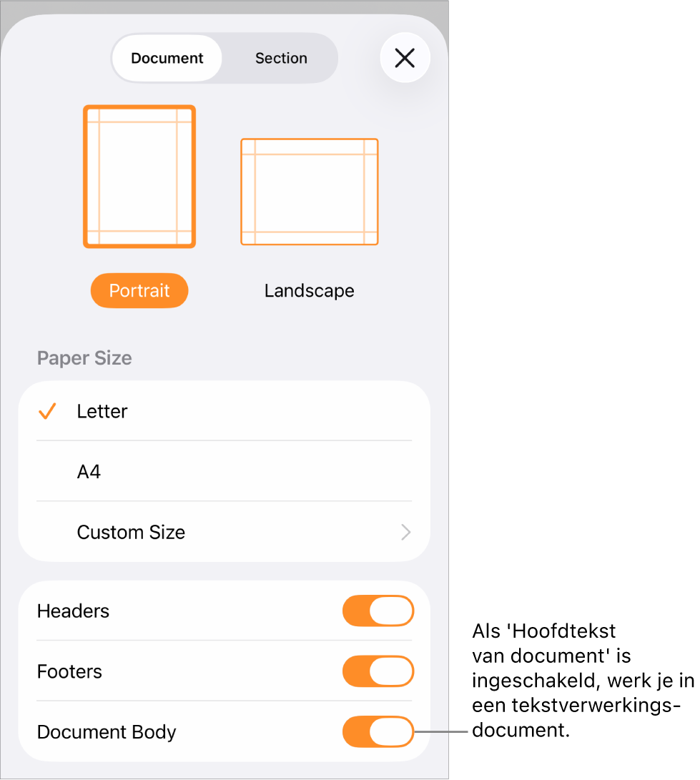Open Custom Size via its chevron arrow

406,532
